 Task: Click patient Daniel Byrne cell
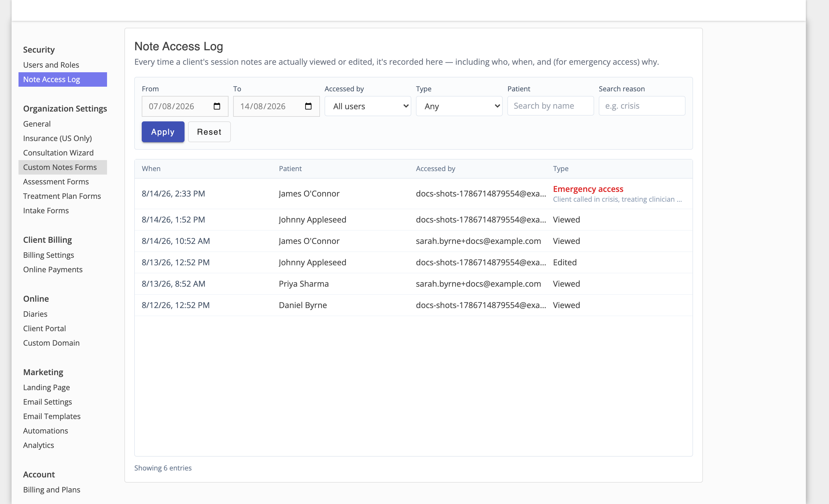click(x=303, y=305)
